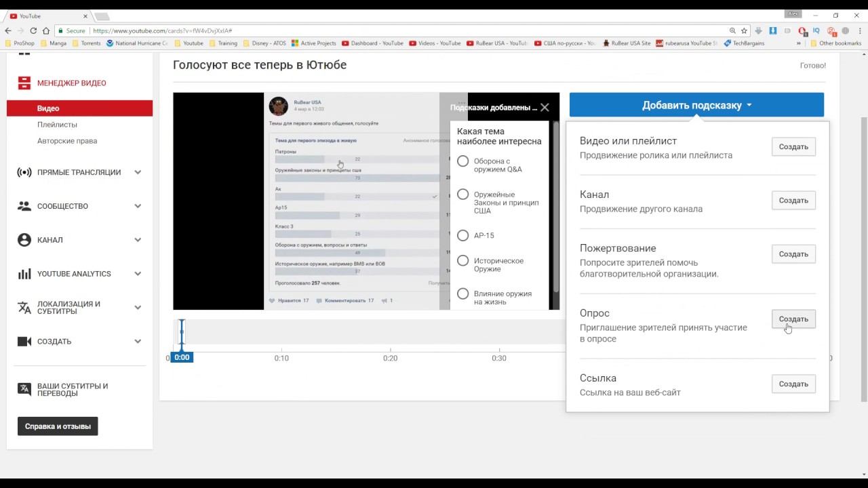Click YouTube Analytics bar chart icon

24,274
